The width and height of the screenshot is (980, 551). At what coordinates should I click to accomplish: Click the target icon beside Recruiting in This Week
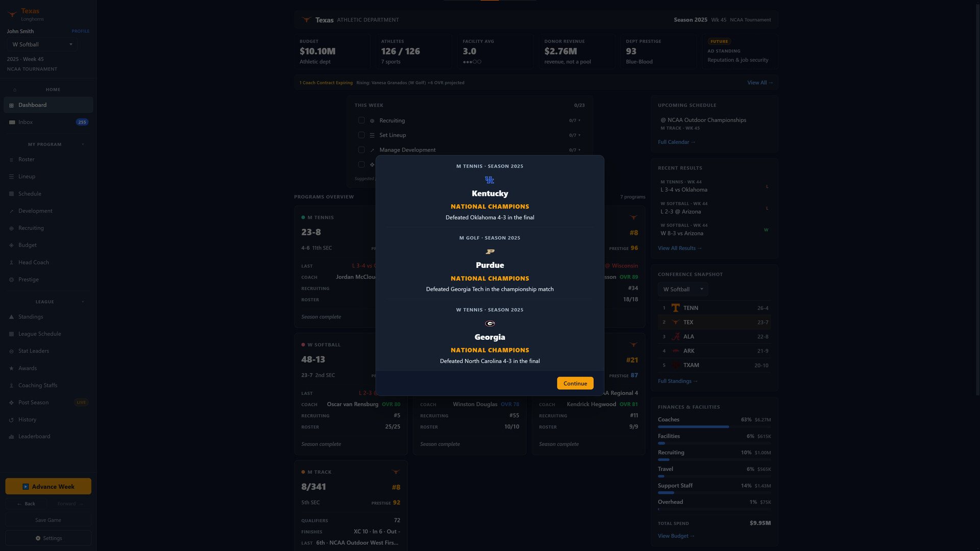click(x=372, y=121)
